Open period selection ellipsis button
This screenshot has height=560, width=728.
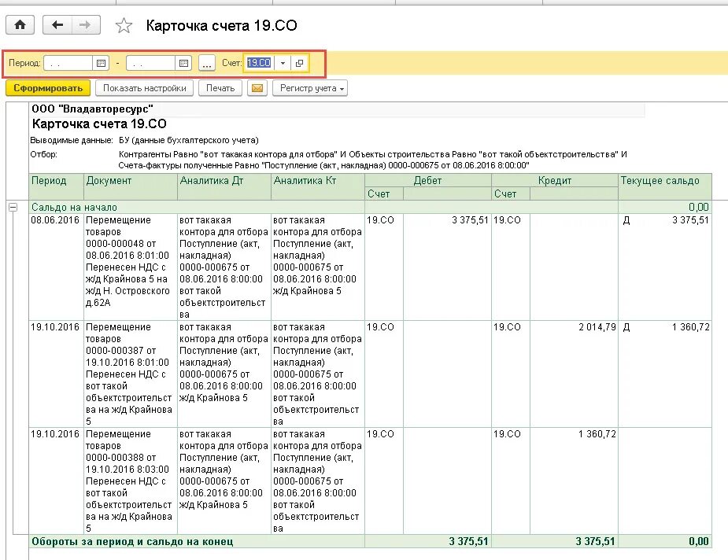point(207,63)
